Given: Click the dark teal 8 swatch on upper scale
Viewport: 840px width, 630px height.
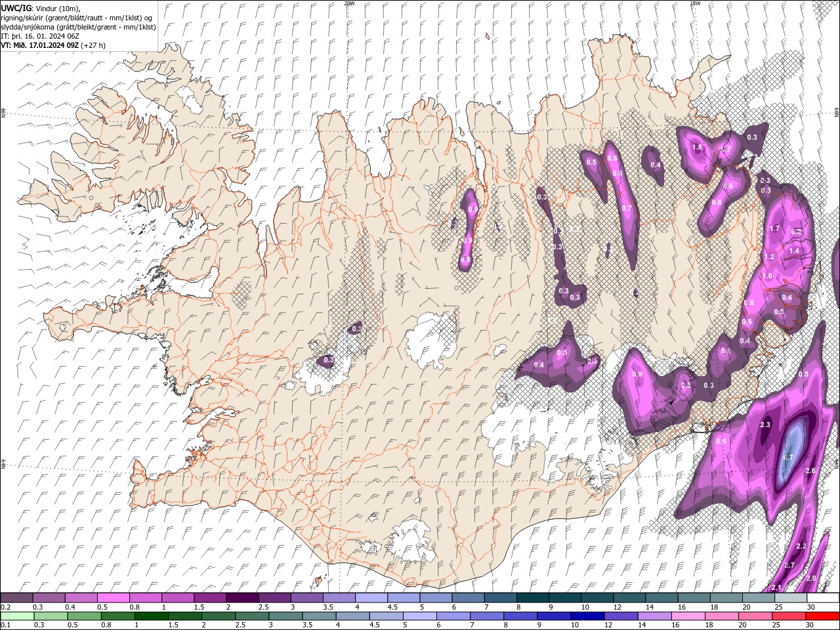Looking at the screenshot, I should pos(532,598).
